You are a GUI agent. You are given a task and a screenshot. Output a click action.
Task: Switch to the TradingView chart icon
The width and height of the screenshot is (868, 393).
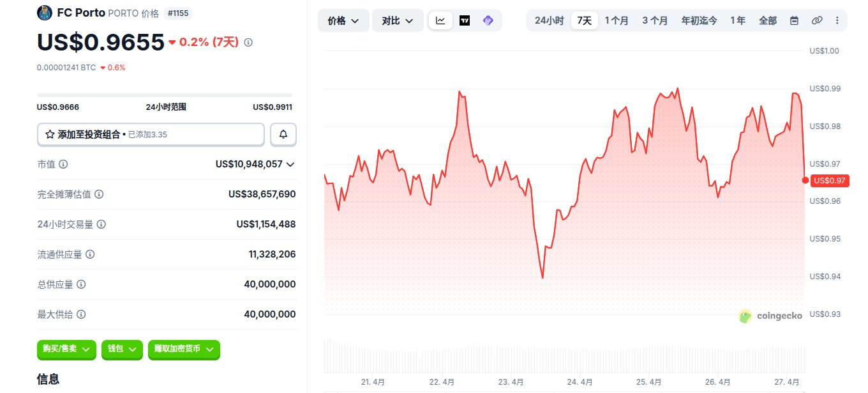coord(465,20)
